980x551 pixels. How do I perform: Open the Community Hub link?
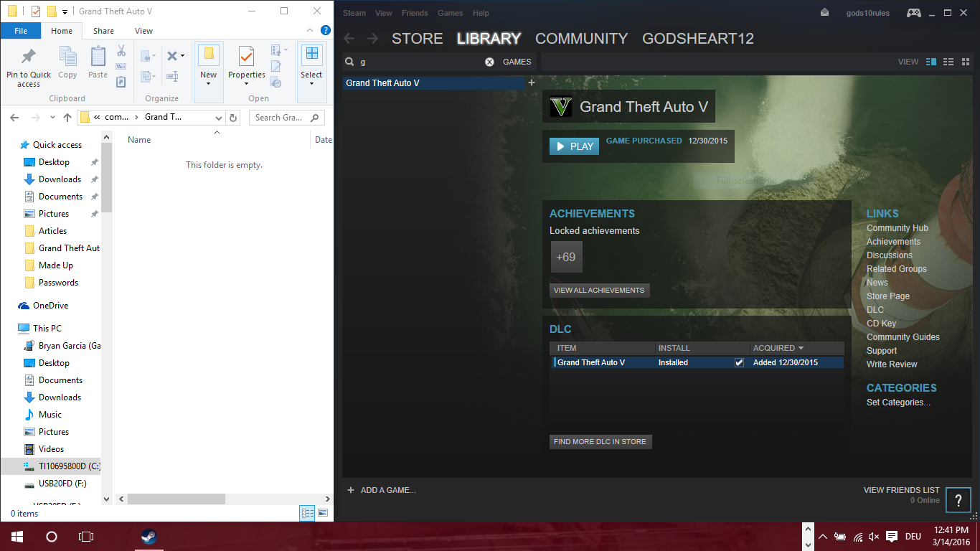coord(897,228)
